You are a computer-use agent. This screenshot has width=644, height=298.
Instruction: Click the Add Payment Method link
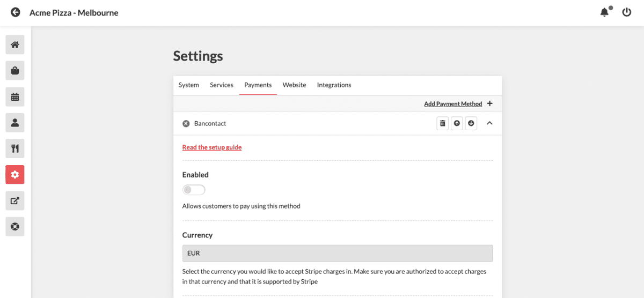coord(453,104)
